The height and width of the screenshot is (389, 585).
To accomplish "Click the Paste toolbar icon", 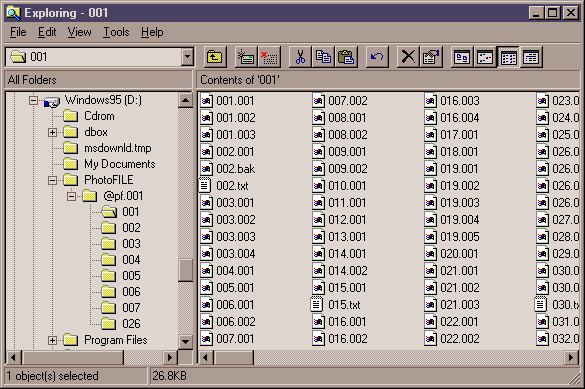I will click(x=346, y=57).
